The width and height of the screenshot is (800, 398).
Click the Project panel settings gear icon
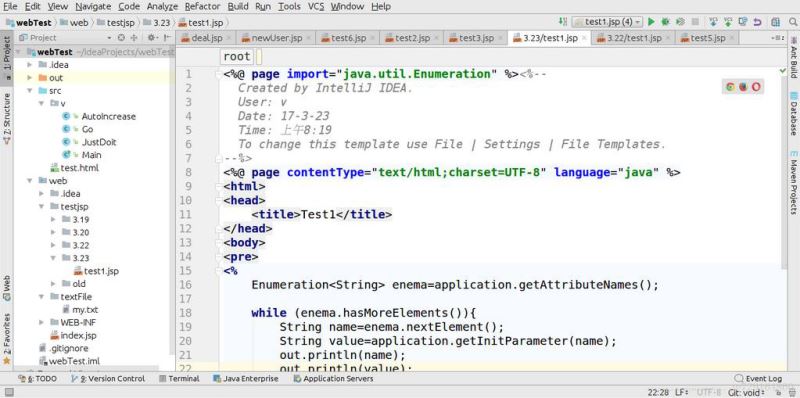[x=151, y=37]
